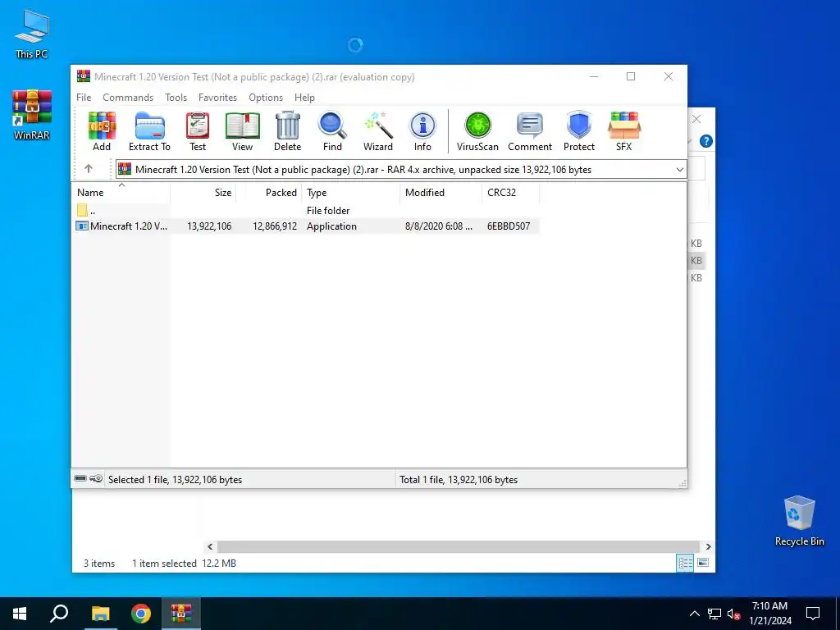Sort by Size column header
840x630 pixels.
203,193
